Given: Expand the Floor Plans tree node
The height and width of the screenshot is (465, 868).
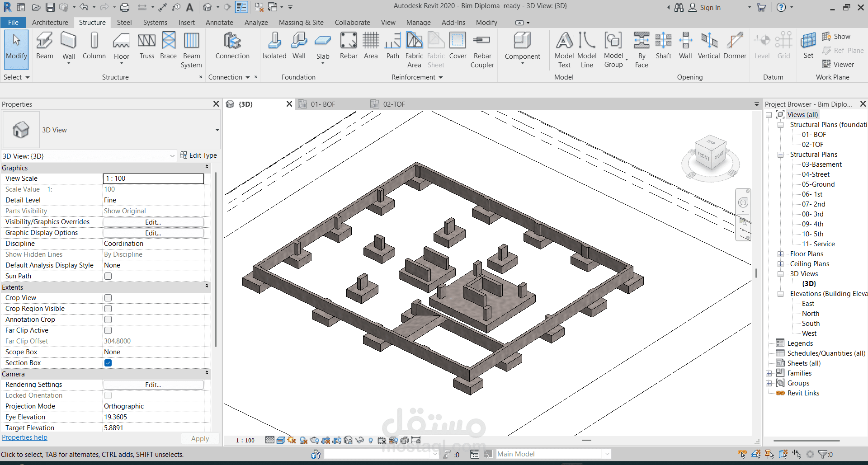Looking at the screenshot, I should (x=780, y=254).
